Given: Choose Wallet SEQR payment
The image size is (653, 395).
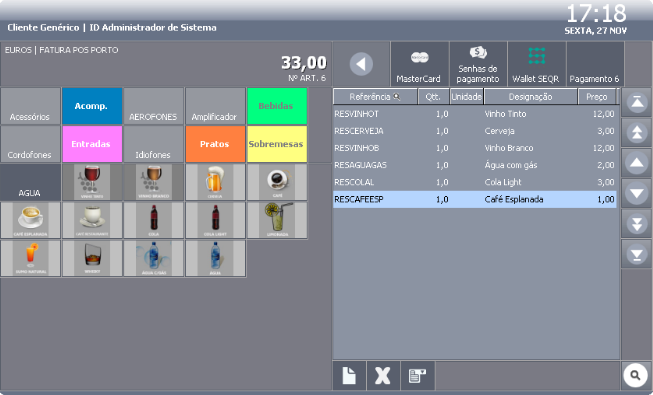Looking at the screenshot, I should pyautogui.click(x=536, y=64).
